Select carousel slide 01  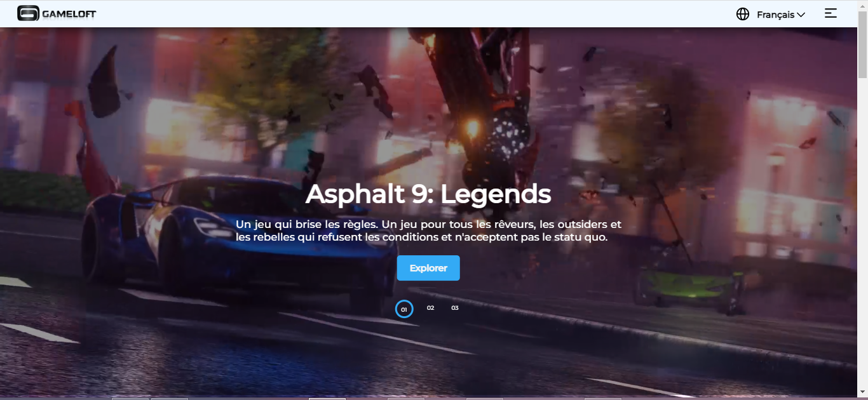[404, 309]
